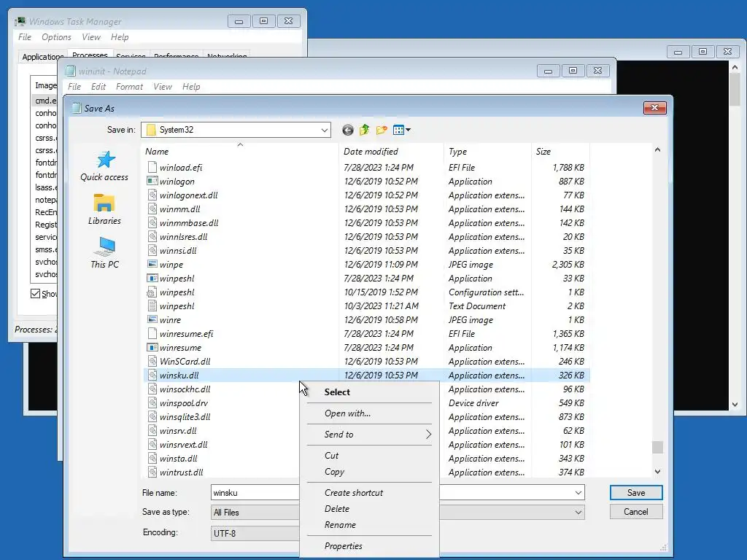Select the winpeshl Text Document icon

(x=152, y=306)
